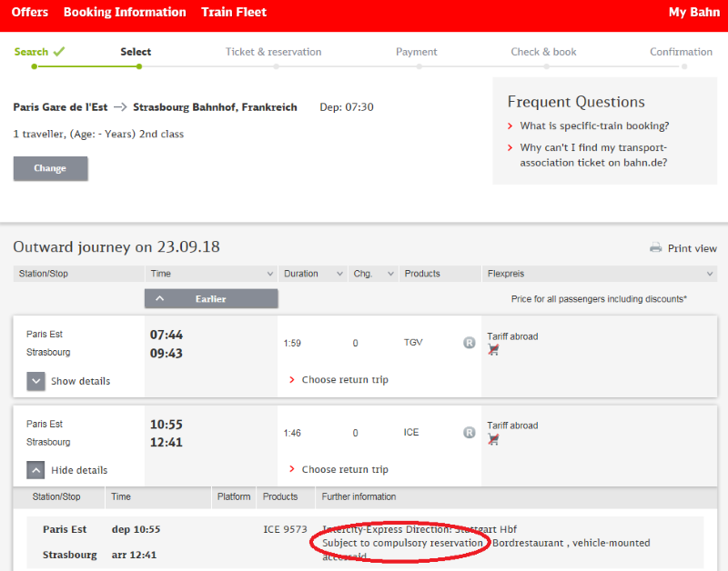Go back to the Search step
This screenshot has height=571, width=728.
(31, 52)
